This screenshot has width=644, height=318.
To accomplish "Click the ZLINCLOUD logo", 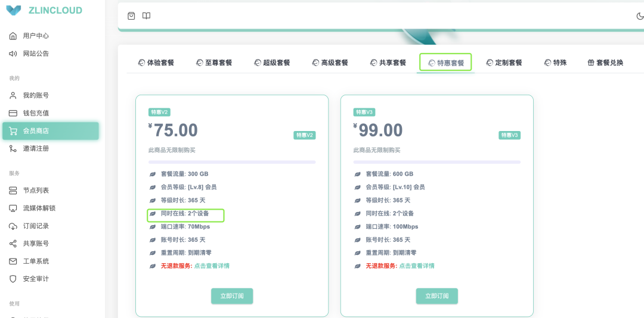I will pos(45,10).
